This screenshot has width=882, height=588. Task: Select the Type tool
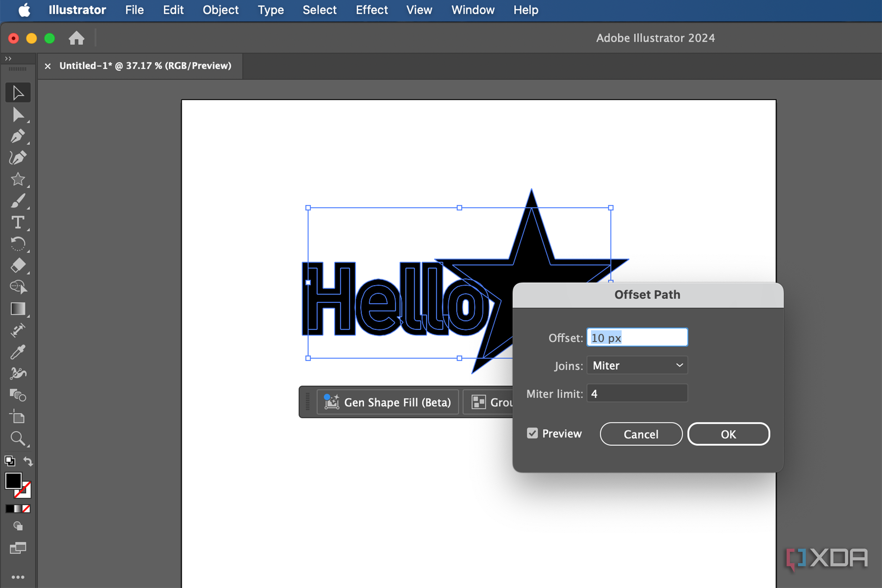18,223
